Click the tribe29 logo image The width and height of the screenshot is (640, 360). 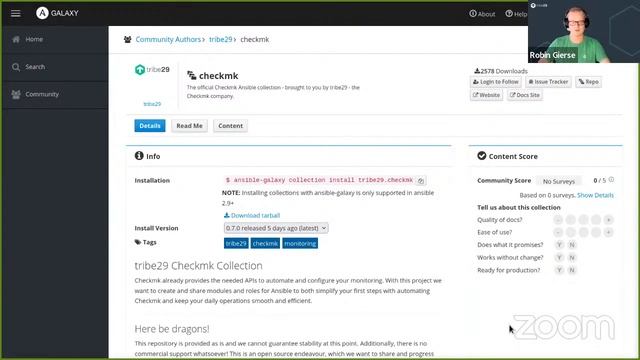(152, 70)
